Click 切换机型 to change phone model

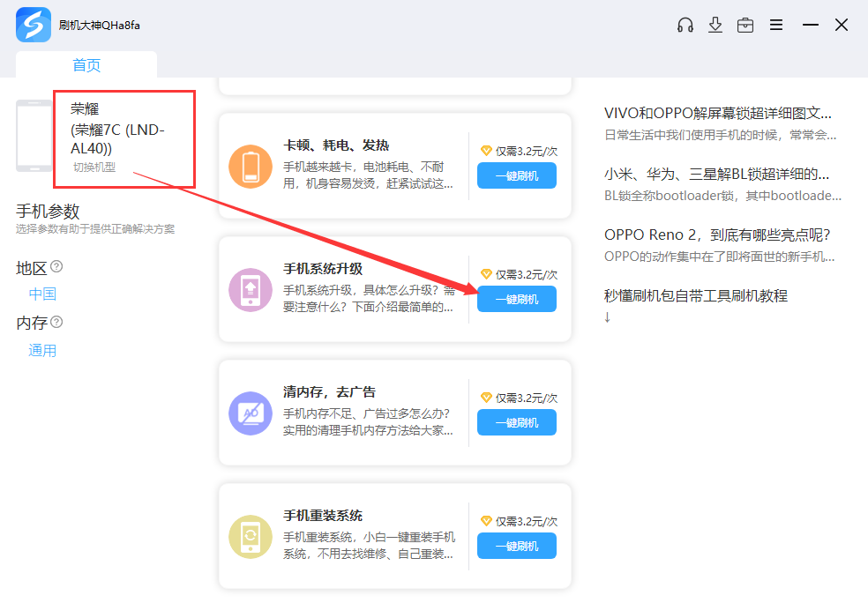pyautogui.click(x=94, y=167)
